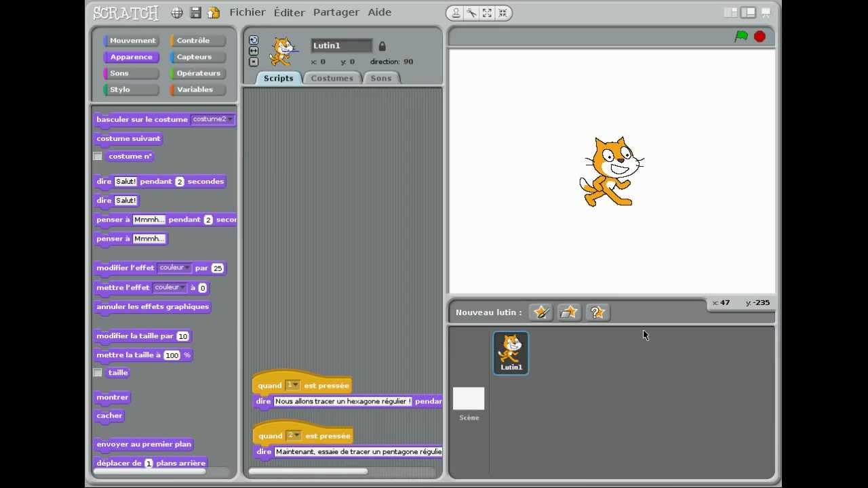868x488 pixels.
Task: Open key dropdown in quand 1 est pressée
Action: pos(292,385)
